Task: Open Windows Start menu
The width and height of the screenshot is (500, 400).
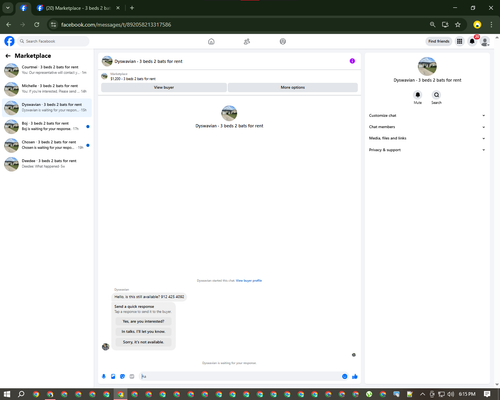Action: 7,394
